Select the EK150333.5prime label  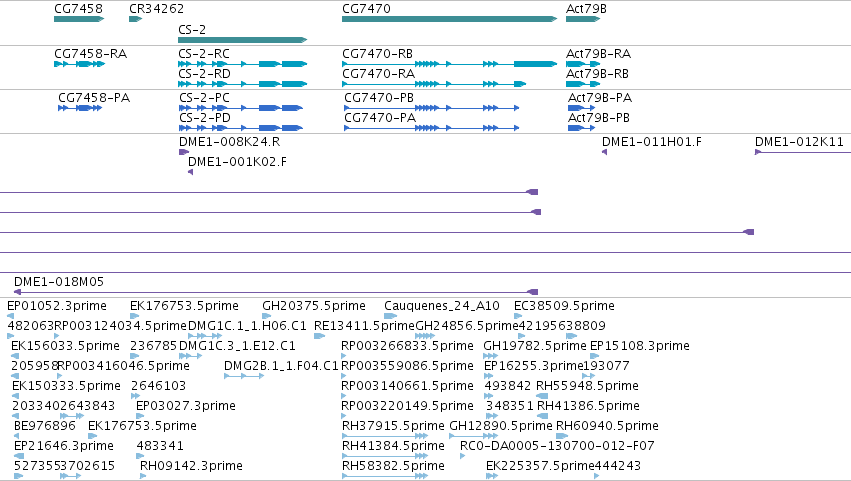click(x=66, y=386)
